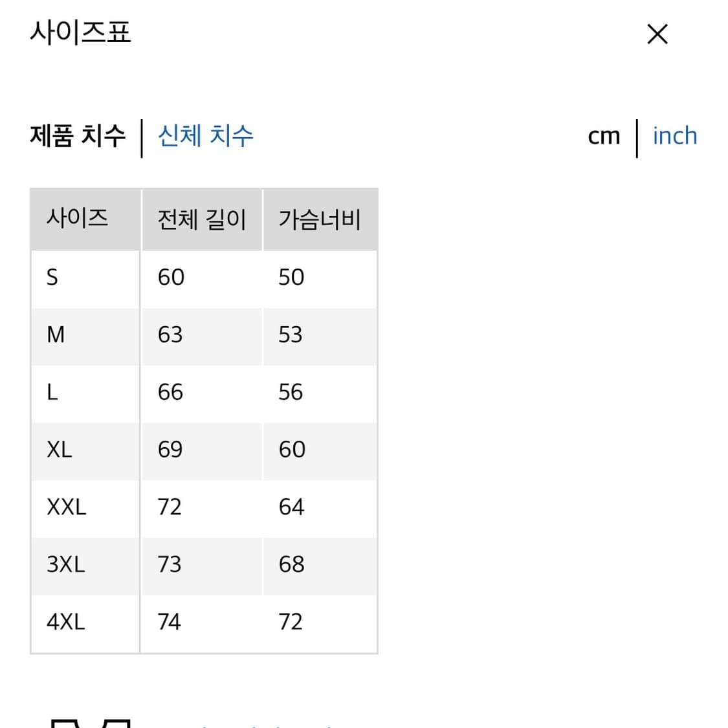The height and width of the screenshot is (728, 728).
Task: Select the XL size label
Action: pyautogui.click(x=59, y=450)
